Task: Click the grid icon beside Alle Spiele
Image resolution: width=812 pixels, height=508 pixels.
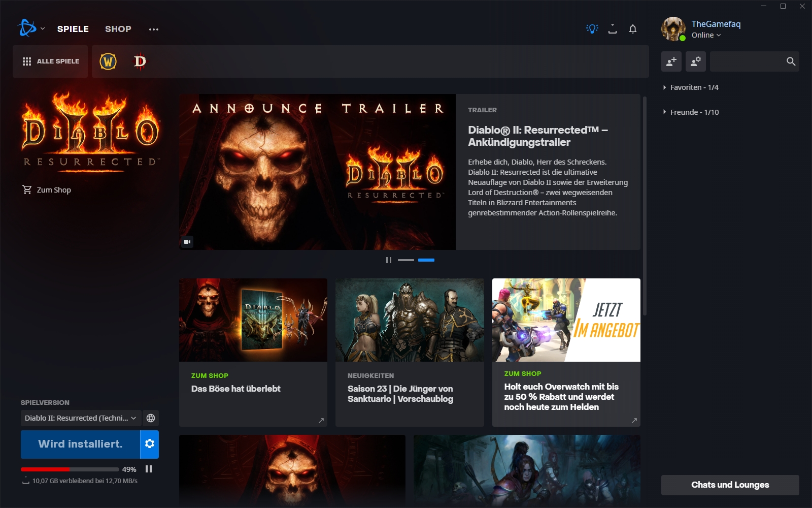Action: pyautogui.click(x=27, y=61)
